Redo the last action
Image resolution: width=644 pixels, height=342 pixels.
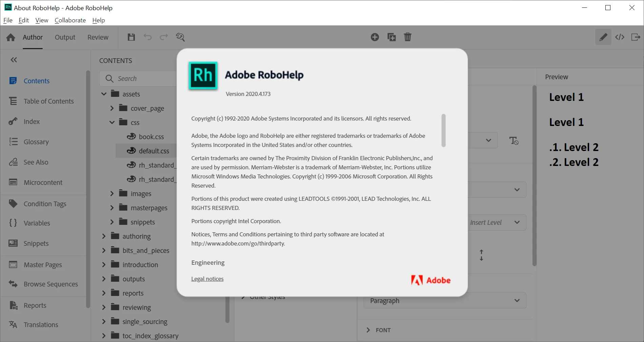pyautogui.click(x=164, y=37)
